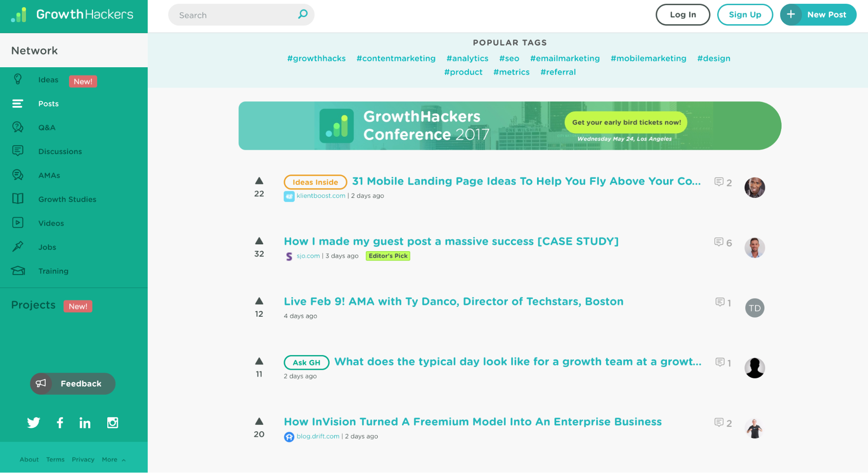Click the GrowthHackers logo
The height and width of the screenshot is (473, 868).
tap(72, 15)
